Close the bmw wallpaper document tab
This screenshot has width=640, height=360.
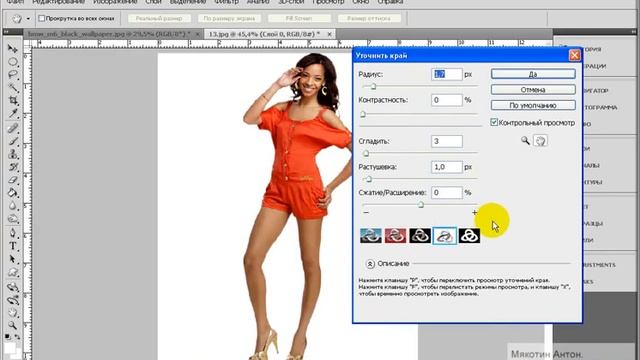[x=198, y=34]
